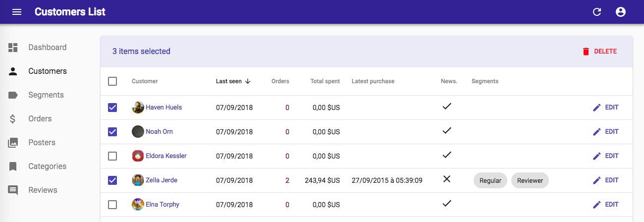644x222 pixels.
Task: Sort by the Last seen column header
Action: 233,81
